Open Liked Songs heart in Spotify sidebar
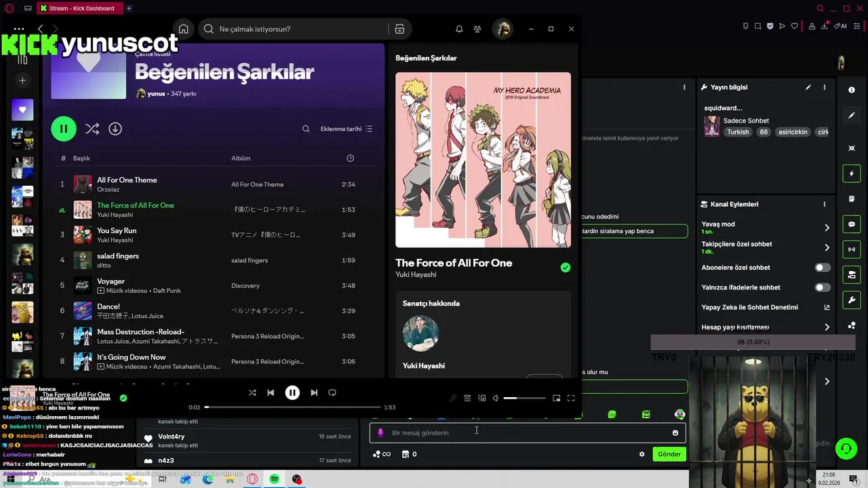 coord(22,110)
